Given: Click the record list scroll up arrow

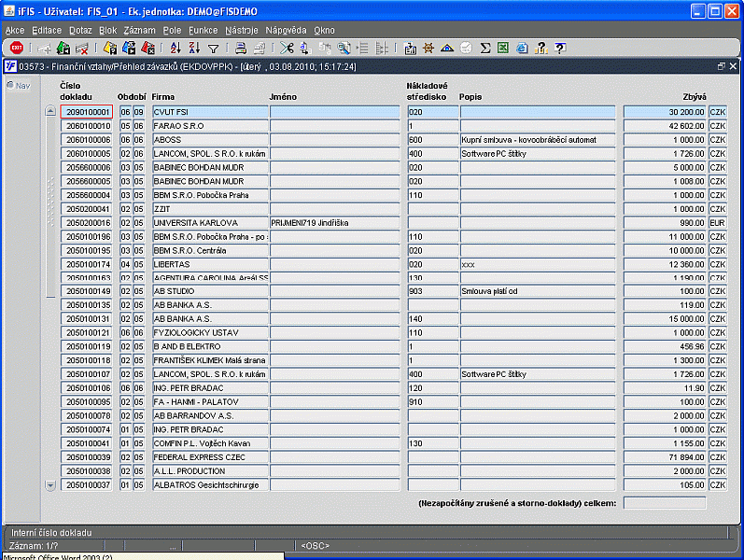Looking at the screenshot, I should point(50,111).
